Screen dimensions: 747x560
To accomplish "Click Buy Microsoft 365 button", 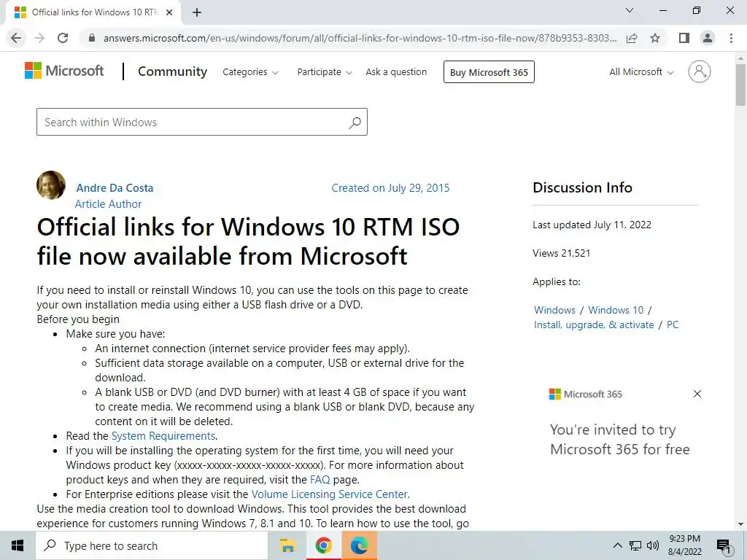I will 489,72.
